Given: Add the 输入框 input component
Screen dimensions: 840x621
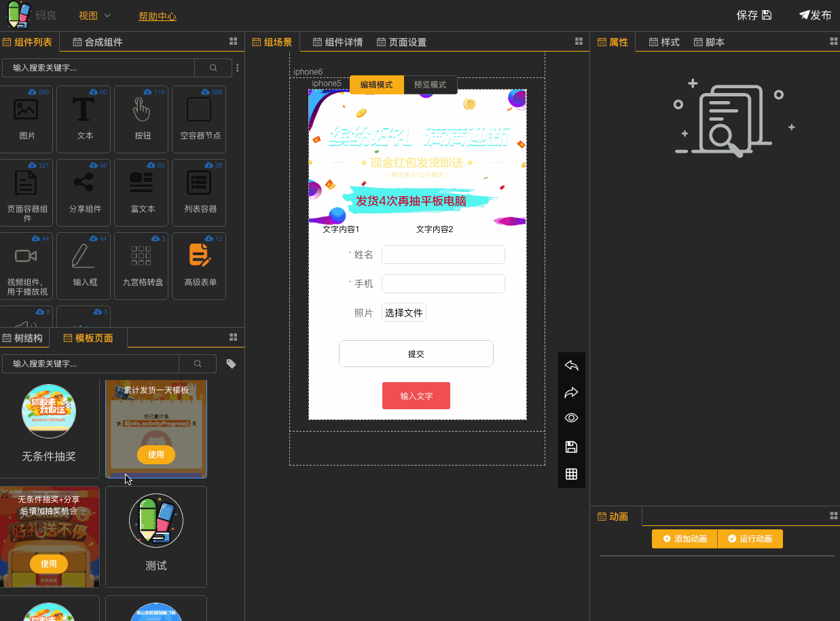Looking at the screenshot, I should pos(84,265).
